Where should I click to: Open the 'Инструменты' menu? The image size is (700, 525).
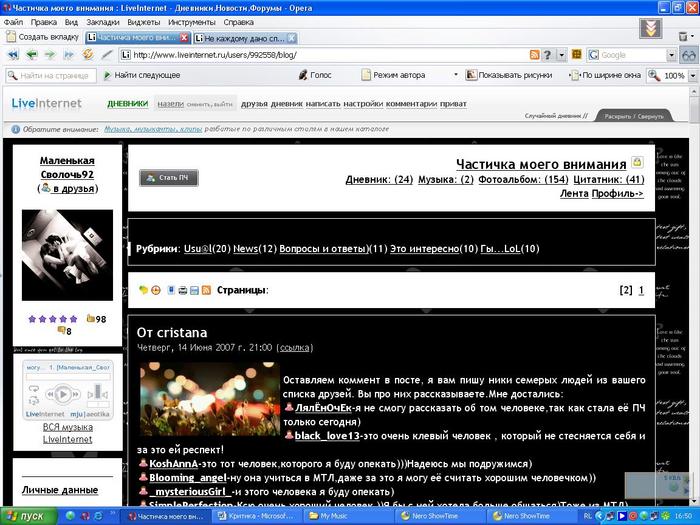pos(192,22)
